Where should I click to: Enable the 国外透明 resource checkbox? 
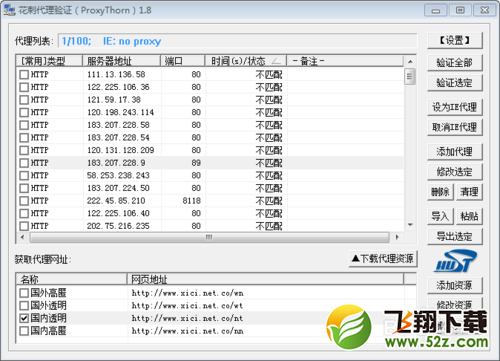[24, 306]
